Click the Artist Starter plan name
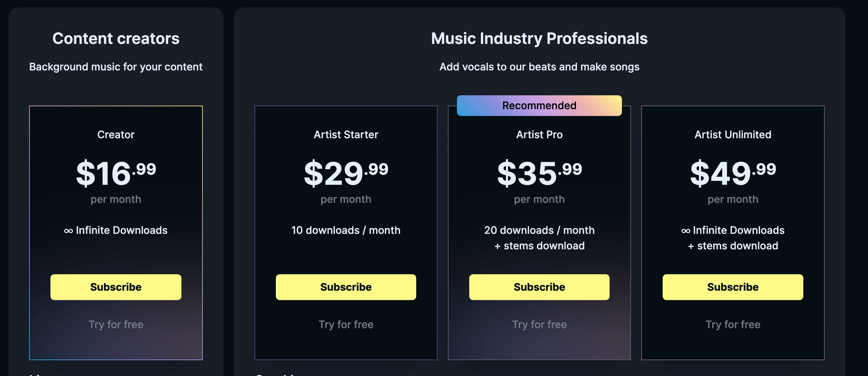The image size is (868, 376). click(346, 134)
